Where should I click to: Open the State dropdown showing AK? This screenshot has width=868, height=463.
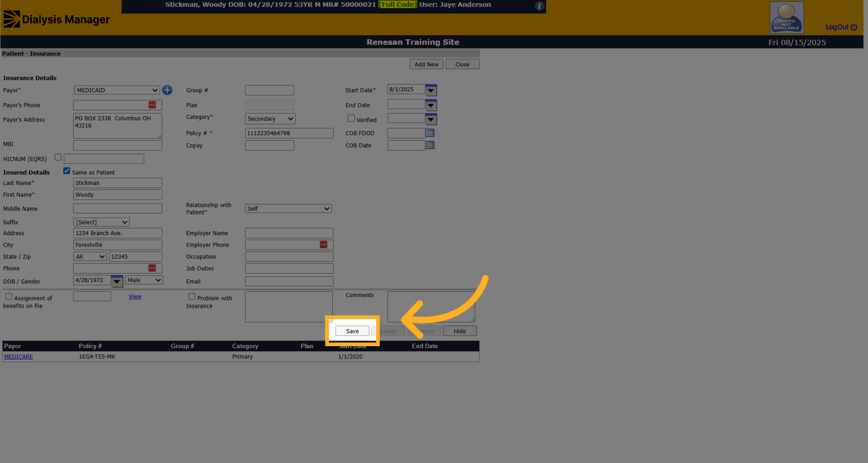coord(90,256)
